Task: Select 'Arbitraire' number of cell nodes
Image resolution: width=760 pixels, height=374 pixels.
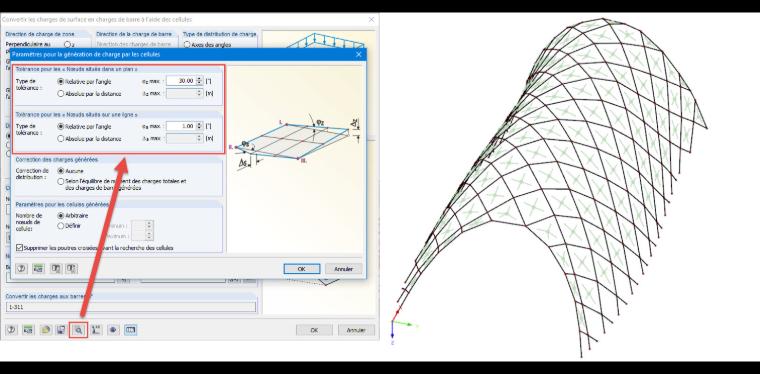Action: click(x=61, y=216)
